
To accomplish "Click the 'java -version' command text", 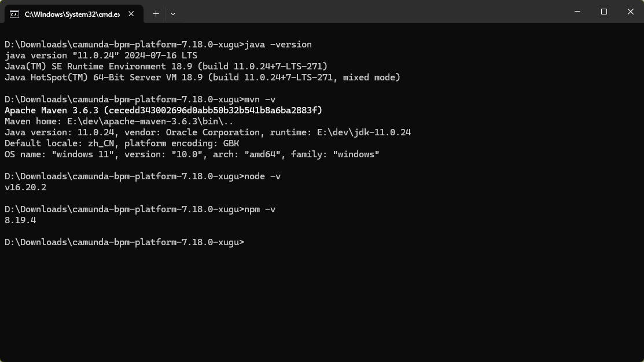I will tap(278, 45).
